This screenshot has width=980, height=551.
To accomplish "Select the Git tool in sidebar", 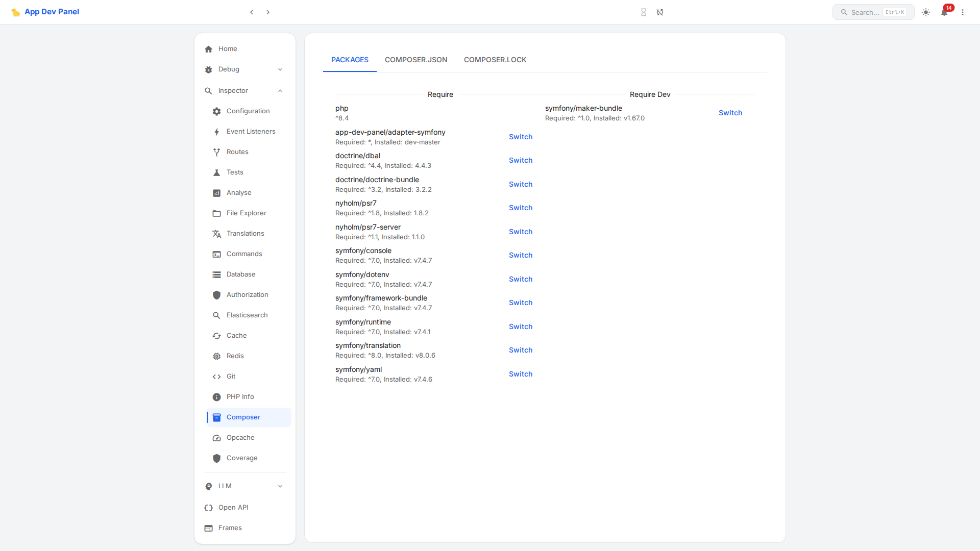I will [x=231, y=376].
